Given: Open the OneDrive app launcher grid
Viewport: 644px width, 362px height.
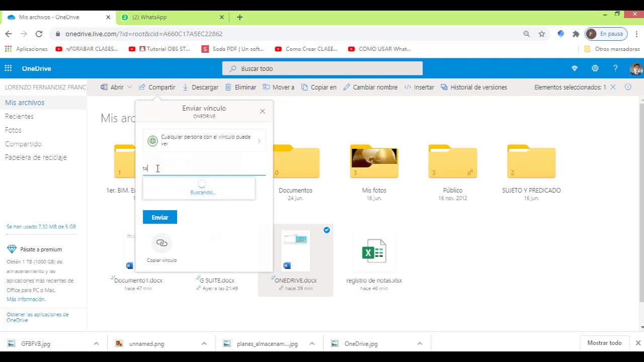Looking at the screenshot, I should 8,68.
